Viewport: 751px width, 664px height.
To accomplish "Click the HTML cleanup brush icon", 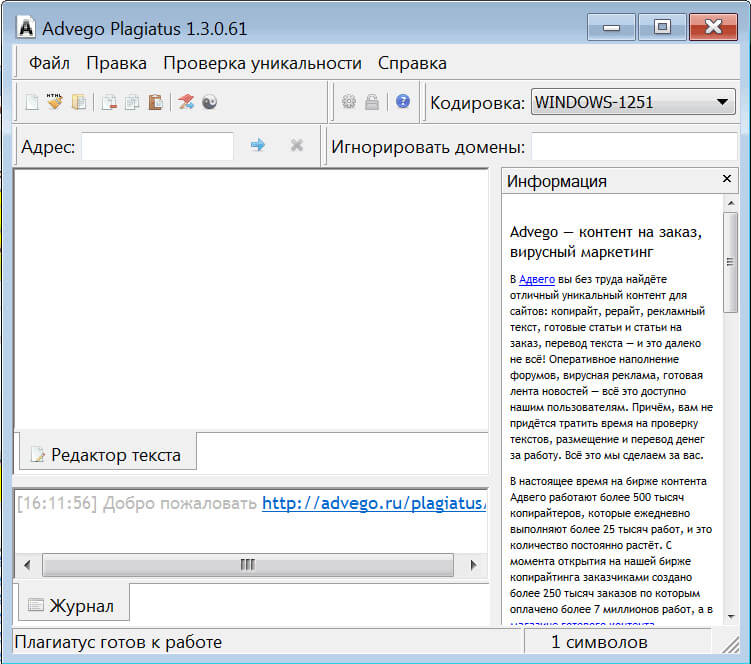I will (55, 102).
